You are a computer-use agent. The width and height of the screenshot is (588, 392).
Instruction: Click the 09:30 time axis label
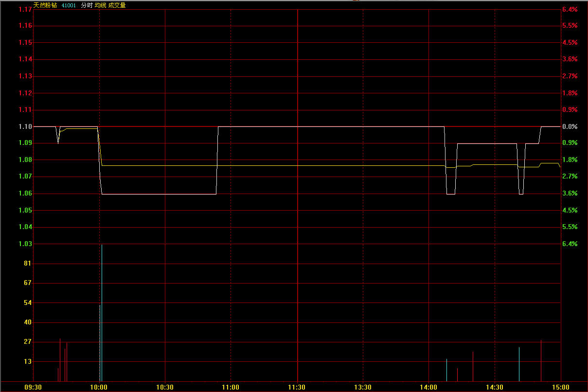[x=34, y=387]
